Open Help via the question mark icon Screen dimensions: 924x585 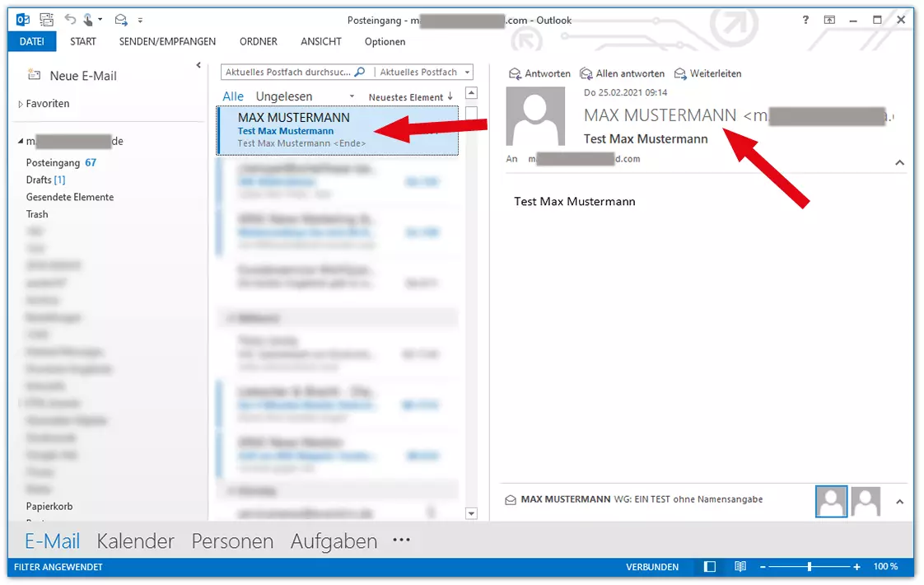805,19
